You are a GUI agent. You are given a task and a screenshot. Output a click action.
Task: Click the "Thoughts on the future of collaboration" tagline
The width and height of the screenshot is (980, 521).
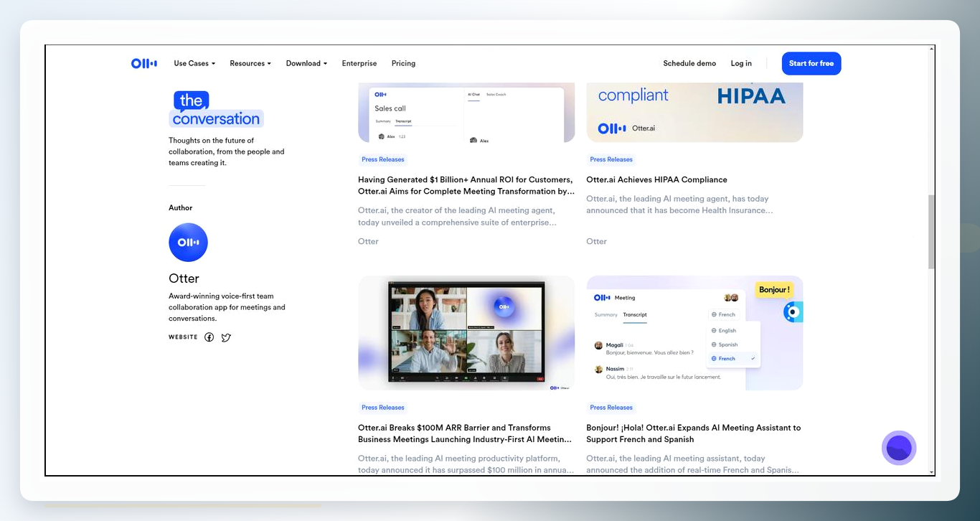tap(227, 151)
